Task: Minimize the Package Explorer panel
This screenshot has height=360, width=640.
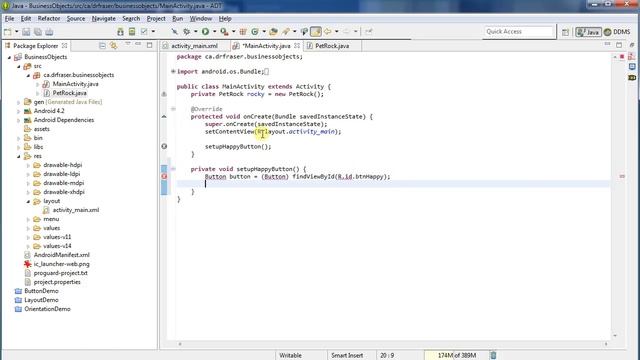Action: (x=138, y=44)
